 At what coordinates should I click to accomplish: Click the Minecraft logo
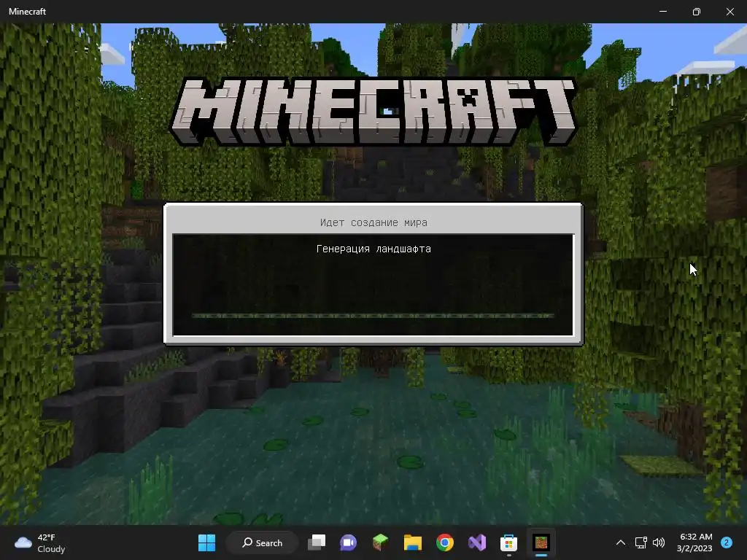click(373, 112)
